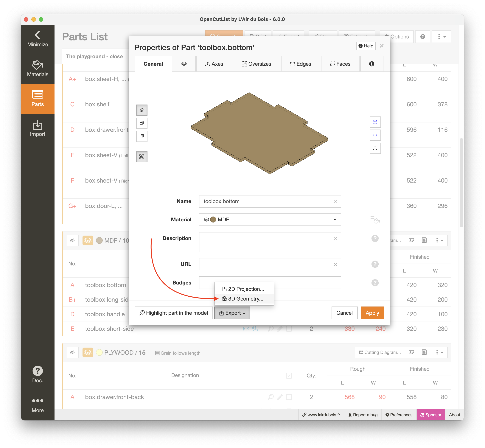Toggle visibility of MDF group
485x448 pixels.
tap(72, 240)
